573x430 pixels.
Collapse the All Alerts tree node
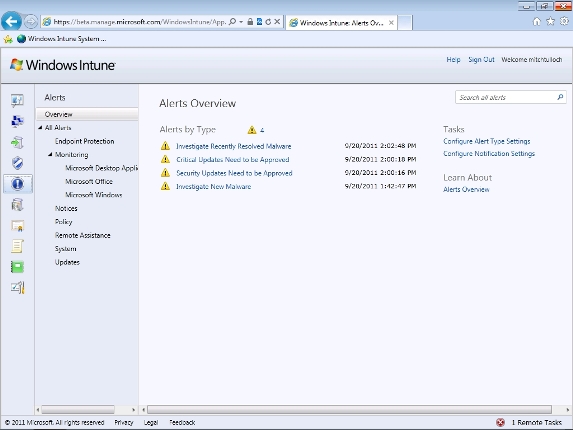40,128
